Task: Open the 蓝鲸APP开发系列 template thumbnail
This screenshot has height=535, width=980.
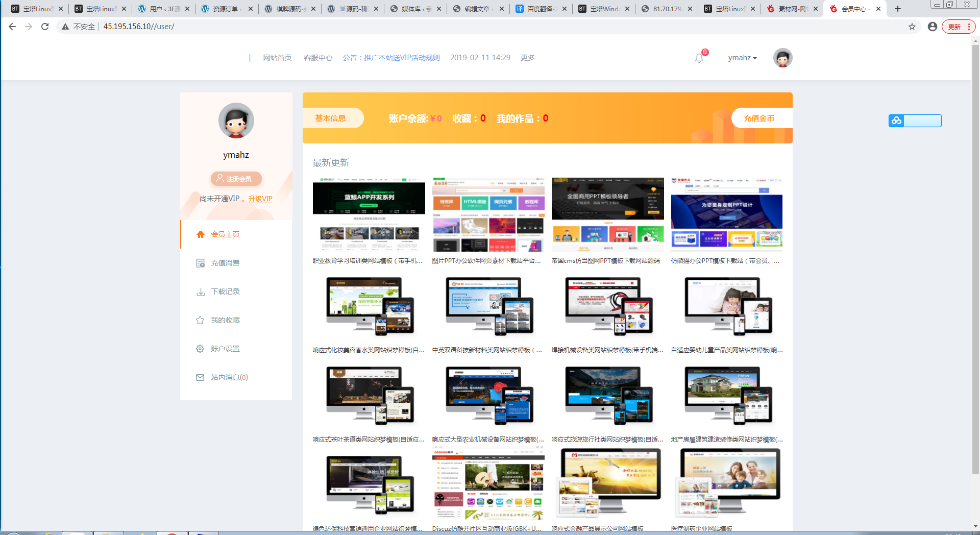Action: tap(369, 214)
